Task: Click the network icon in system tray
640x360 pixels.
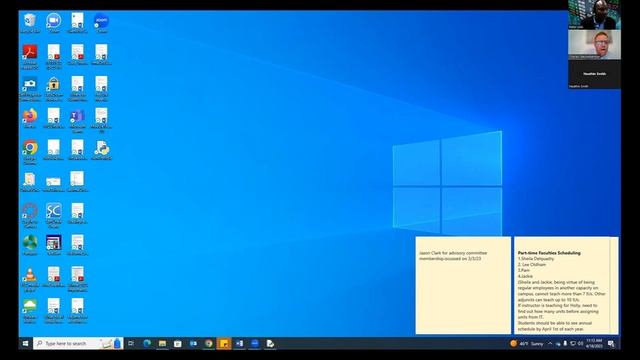Action: coord(573,344)
